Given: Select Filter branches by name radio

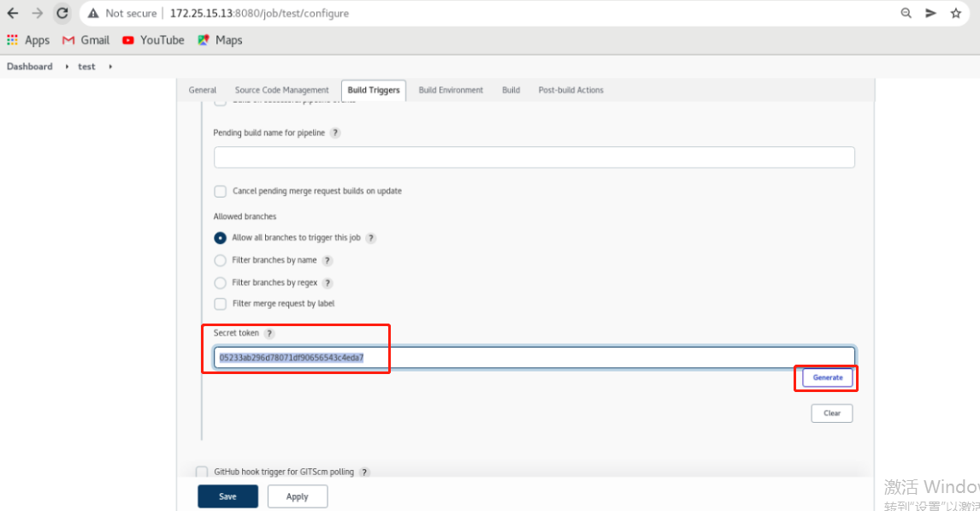Looking at the screenshot, I should 220,261.
